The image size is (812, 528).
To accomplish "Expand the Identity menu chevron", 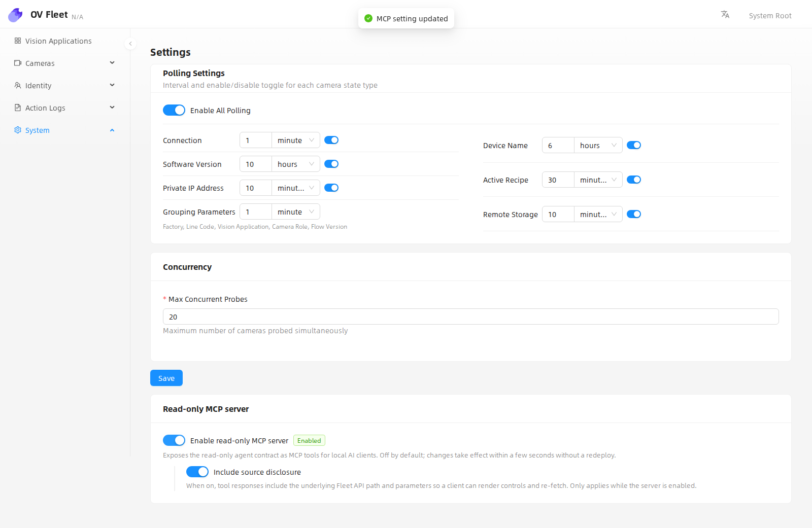I will click(x=112, y=85).
